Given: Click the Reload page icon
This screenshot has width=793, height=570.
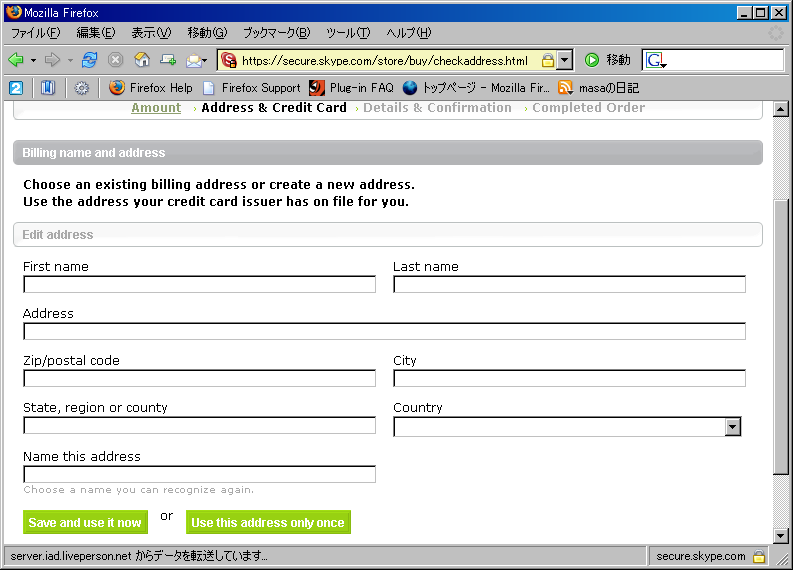Looking at the screenshot, I should tap(90, 60).
